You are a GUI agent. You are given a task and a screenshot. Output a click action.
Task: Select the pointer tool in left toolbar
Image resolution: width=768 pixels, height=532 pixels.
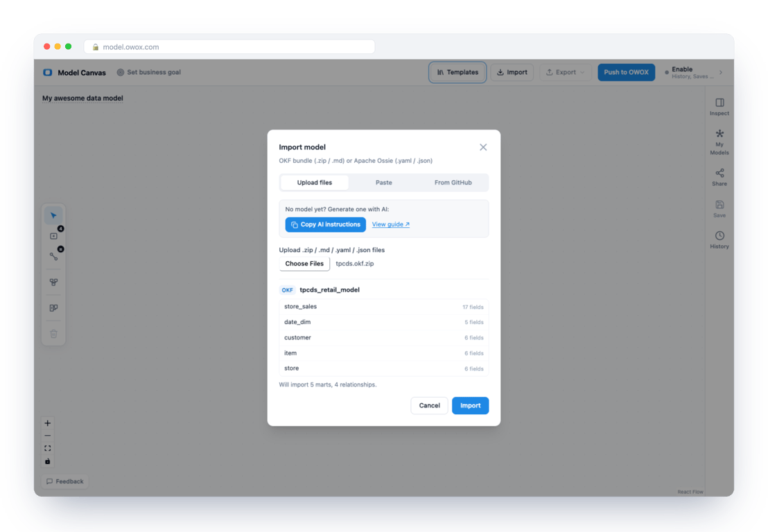coord(53,215)
